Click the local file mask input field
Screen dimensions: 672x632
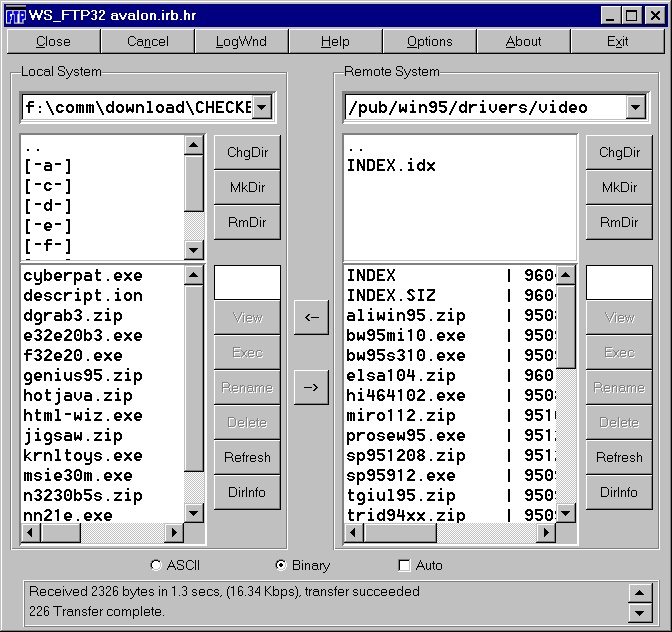click(x=247, y=282)
